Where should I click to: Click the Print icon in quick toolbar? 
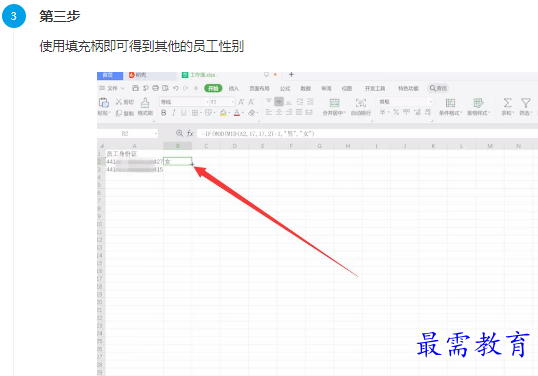(155, 88)
